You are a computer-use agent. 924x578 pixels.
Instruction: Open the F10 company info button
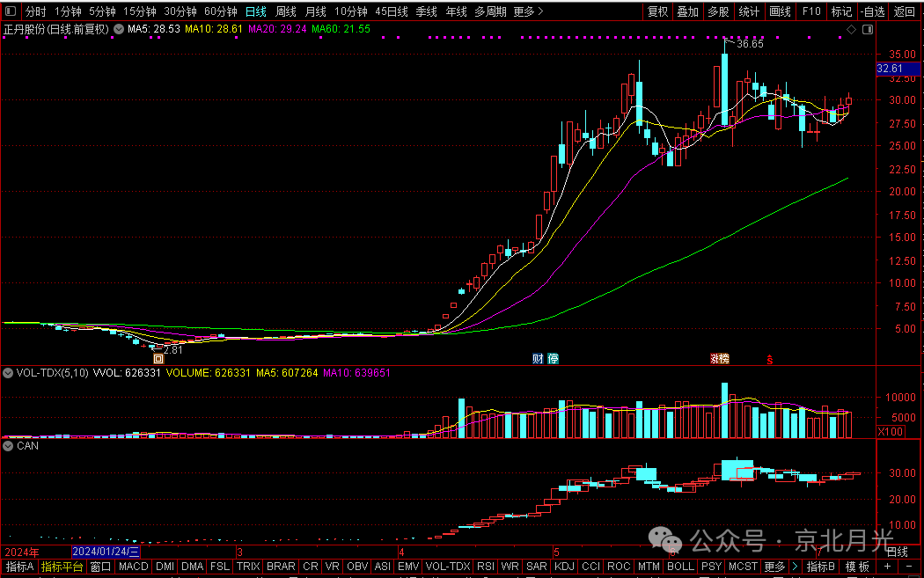(x=810, y=11)
